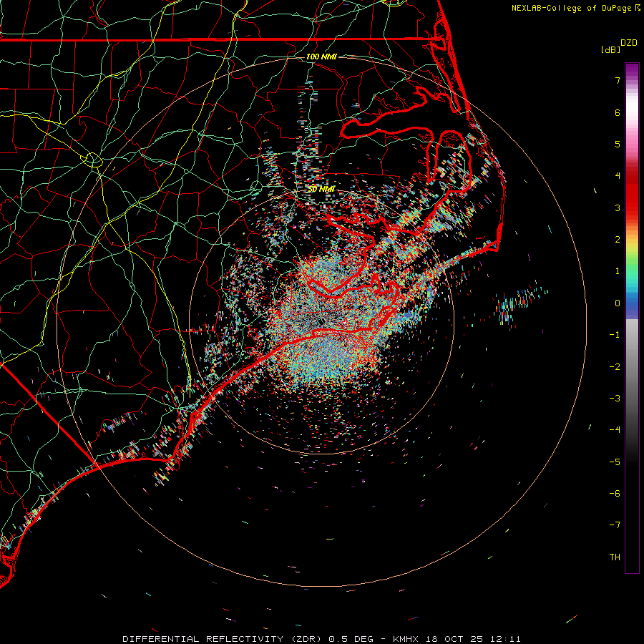The width and height of the screenshot is (644, 644).
Task: Click the -2 value on the color scale
Action: pyautogui.click(x=615, y=367)
